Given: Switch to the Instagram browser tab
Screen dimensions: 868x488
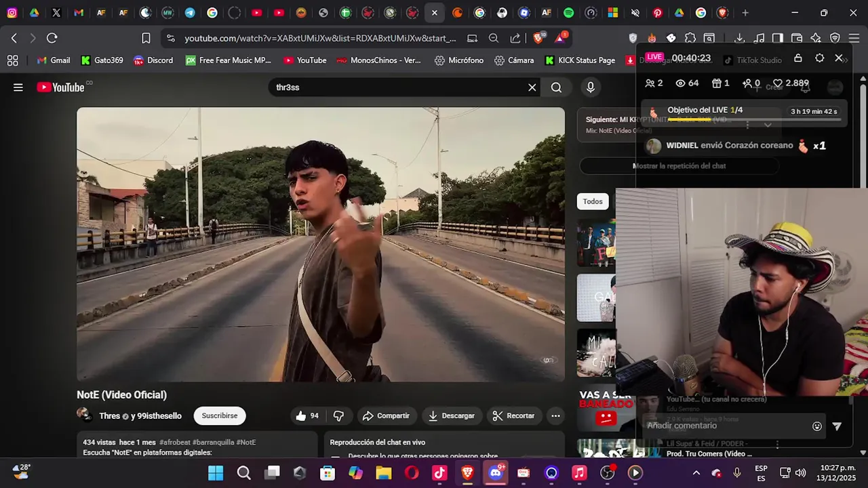Looking at the screenshot, I should pos(12,12).
